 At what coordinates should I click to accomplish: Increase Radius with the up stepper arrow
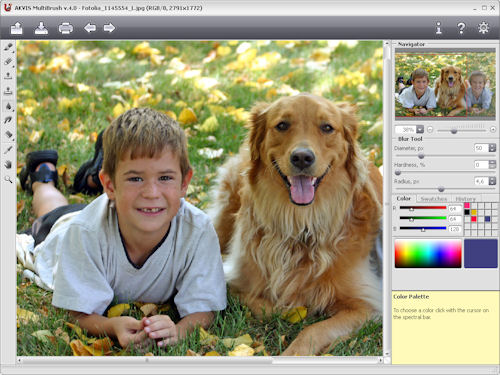492,179
